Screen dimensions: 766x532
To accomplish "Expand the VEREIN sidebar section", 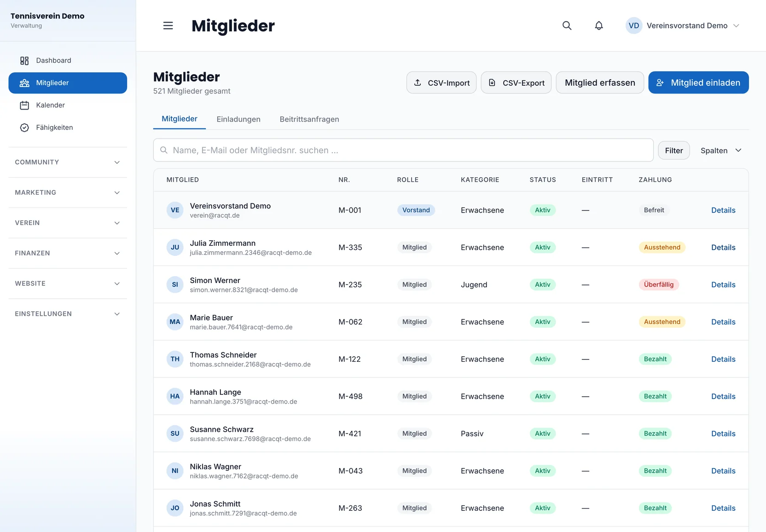I will (68, 223).
